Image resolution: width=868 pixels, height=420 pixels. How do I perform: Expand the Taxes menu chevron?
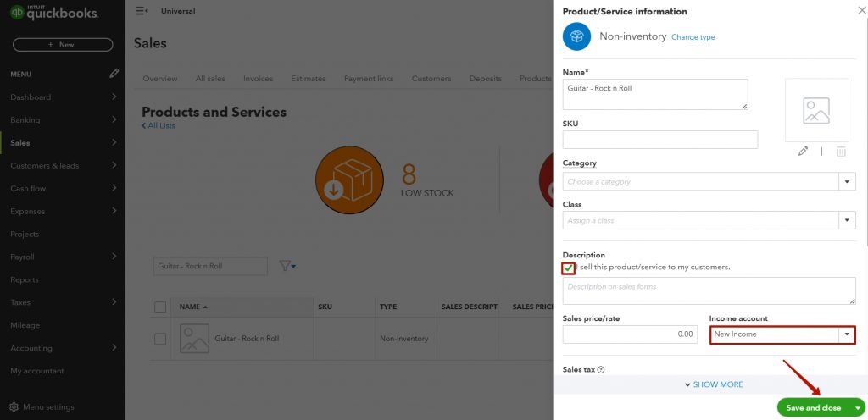(x=114, y=301)
